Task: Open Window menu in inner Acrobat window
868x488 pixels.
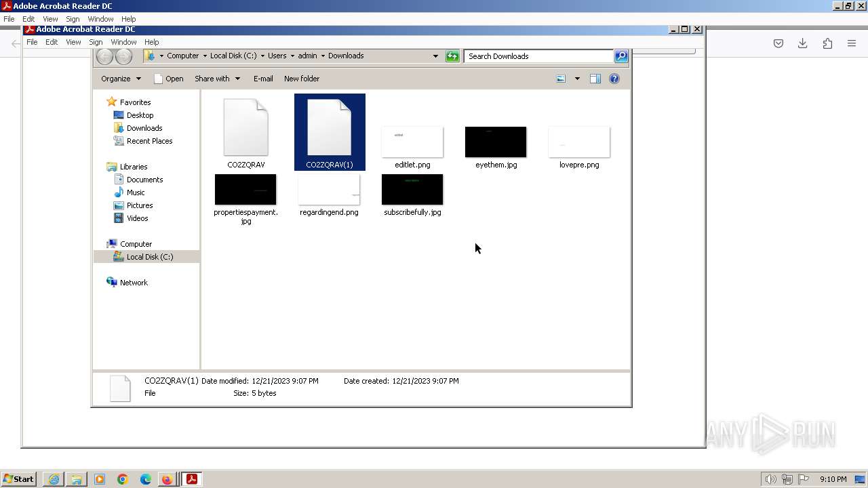Action: [x=123, y=42]
